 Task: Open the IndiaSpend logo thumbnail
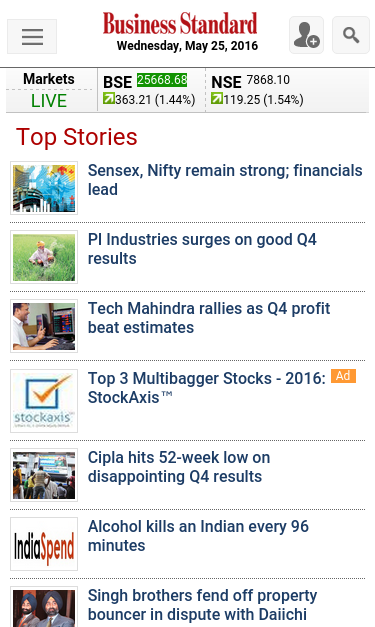pyautogui.click(x=44, y=544)
